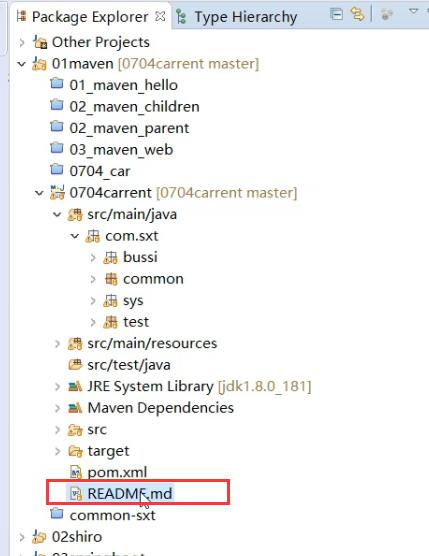The image size is (429, 556).
Task: Click the src/main/java source folder icon
Action: [75, 215]
